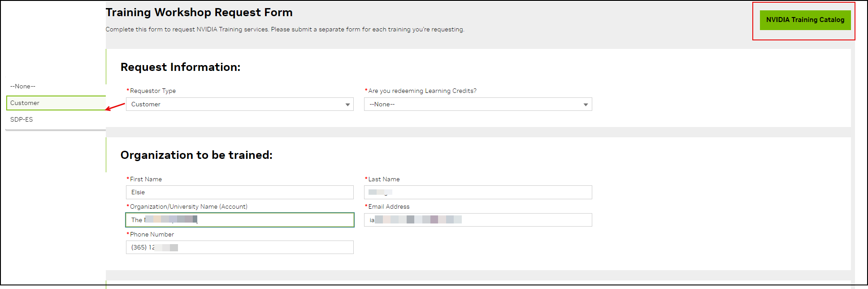This screenshot has width=868, height=289.
Task: Expand the redeeming Learning Credits dropdown
Action: pos(478,104)
